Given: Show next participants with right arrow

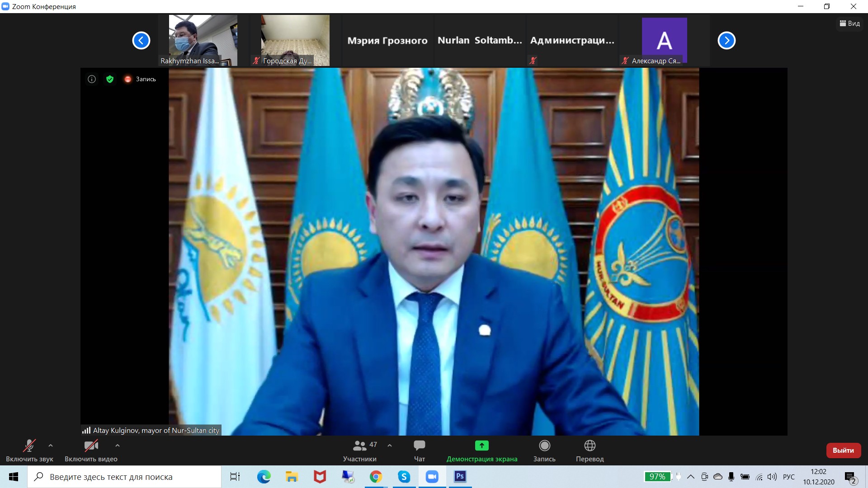Looking at the screenshot, I should [x=726, y=41].
